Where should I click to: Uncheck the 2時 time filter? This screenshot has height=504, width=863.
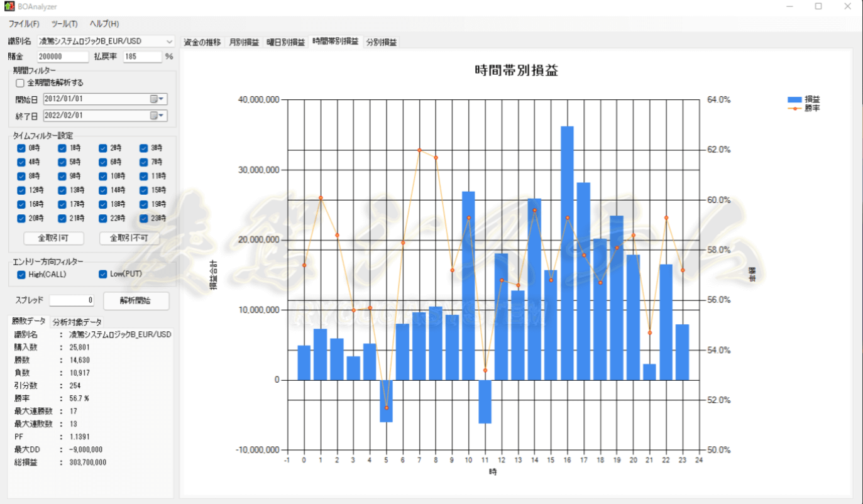click(103, 148)
